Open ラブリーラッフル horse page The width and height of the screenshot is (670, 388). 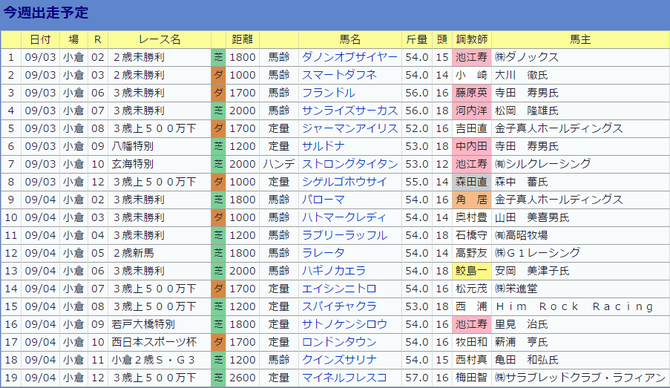[344, 235]
